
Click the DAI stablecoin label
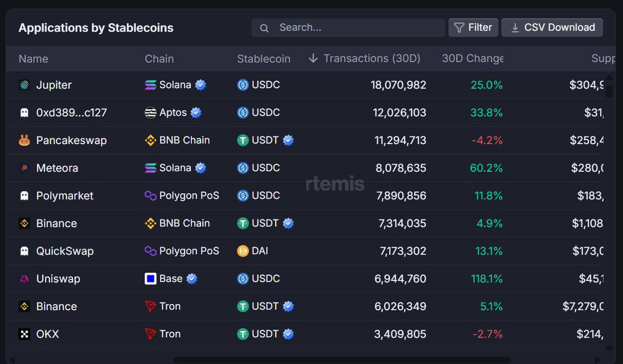pos(260,251)
